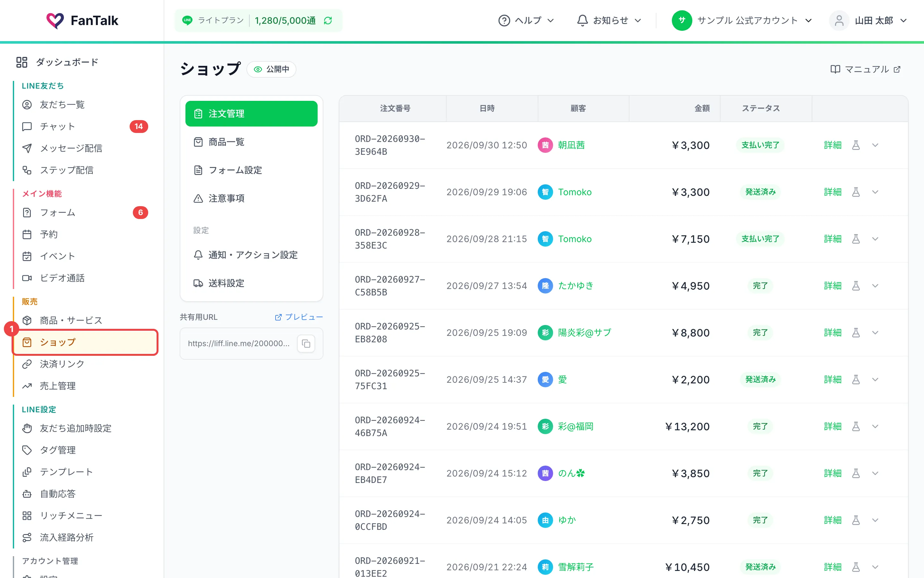Click the 陽炎彩@サブ customer avatar
This screenshot has width=924, height=578.
(545, 333)
